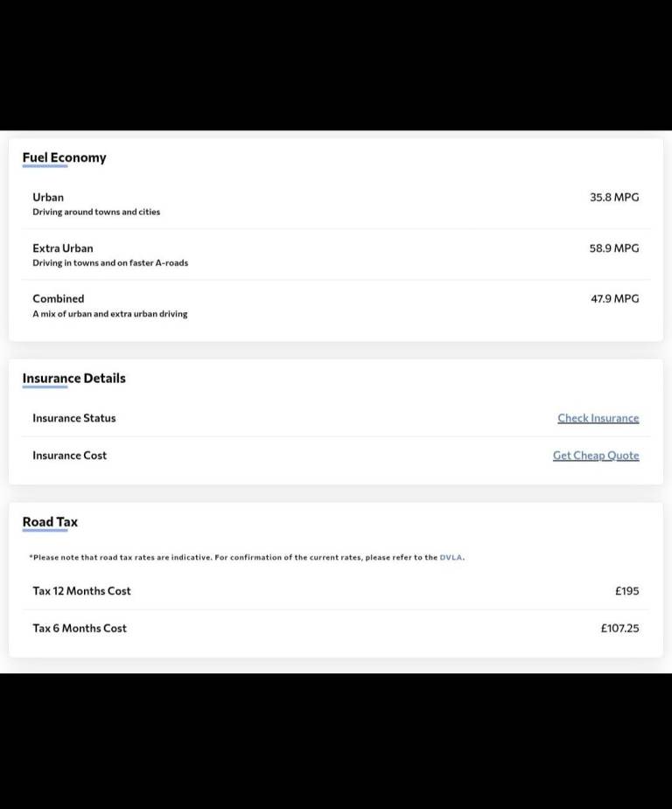Image resolution: width=672 pixels, height=809 pixels.
Task: Click the £195 yearly tax amount
Action: tap(626, 591)
